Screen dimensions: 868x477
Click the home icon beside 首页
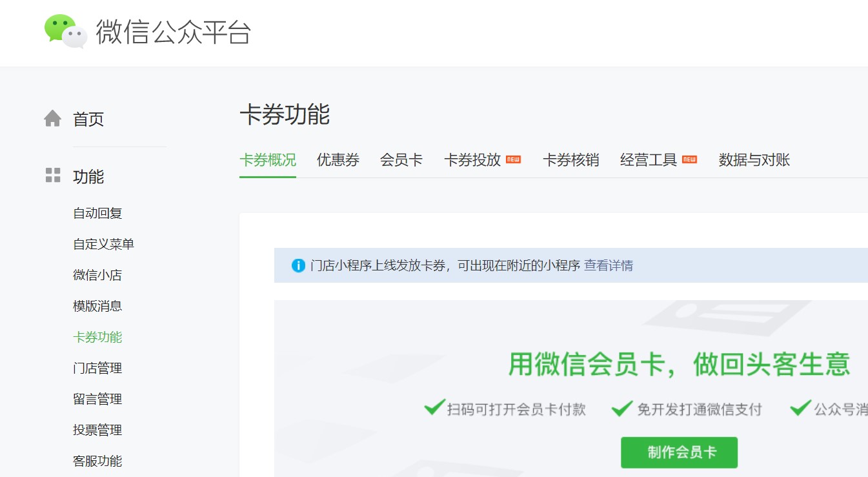pos(52,119)
